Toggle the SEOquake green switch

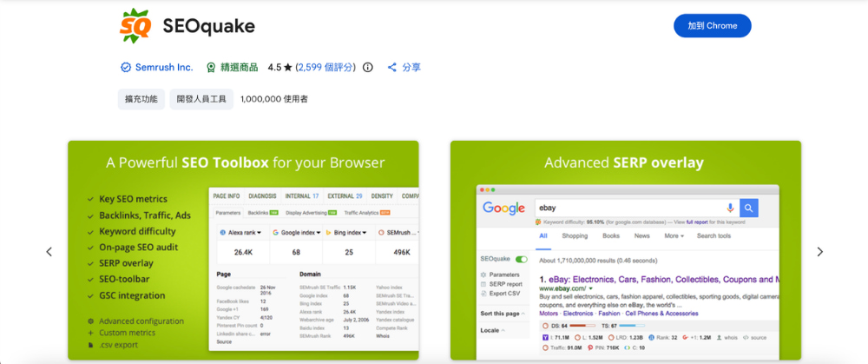pos(521,259)
